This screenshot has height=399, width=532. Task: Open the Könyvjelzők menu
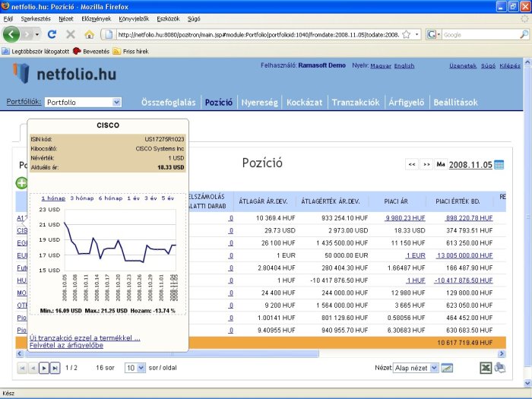[x=134, y=19]
